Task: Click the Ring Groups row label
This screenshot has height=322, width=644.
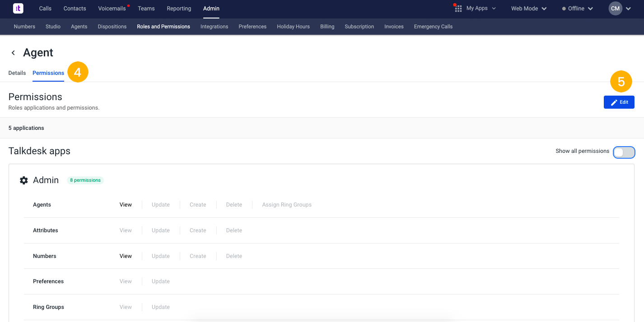Action: pos(48,307)
